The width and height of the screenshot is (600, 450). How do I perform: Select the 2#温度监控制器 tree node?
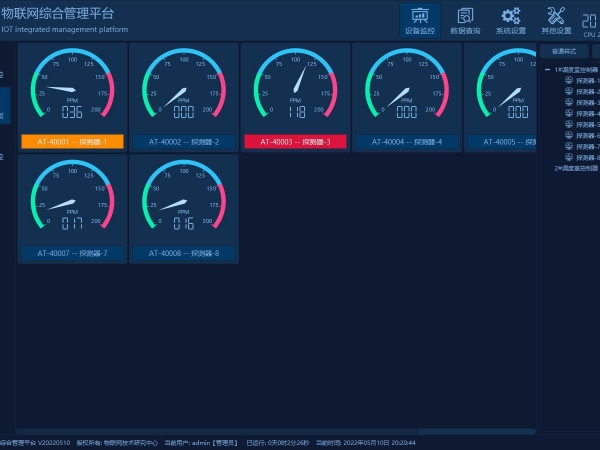pos(577,168)
